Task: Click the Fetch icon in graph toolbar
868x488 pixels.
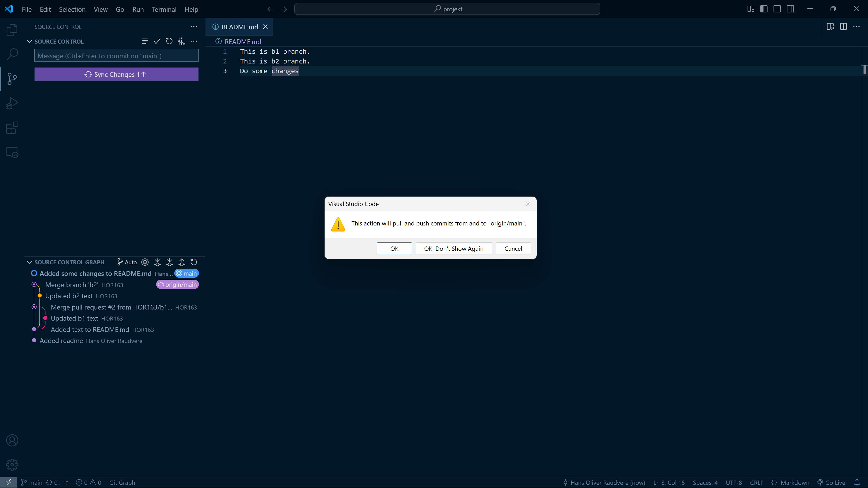Action: (157, 262)
